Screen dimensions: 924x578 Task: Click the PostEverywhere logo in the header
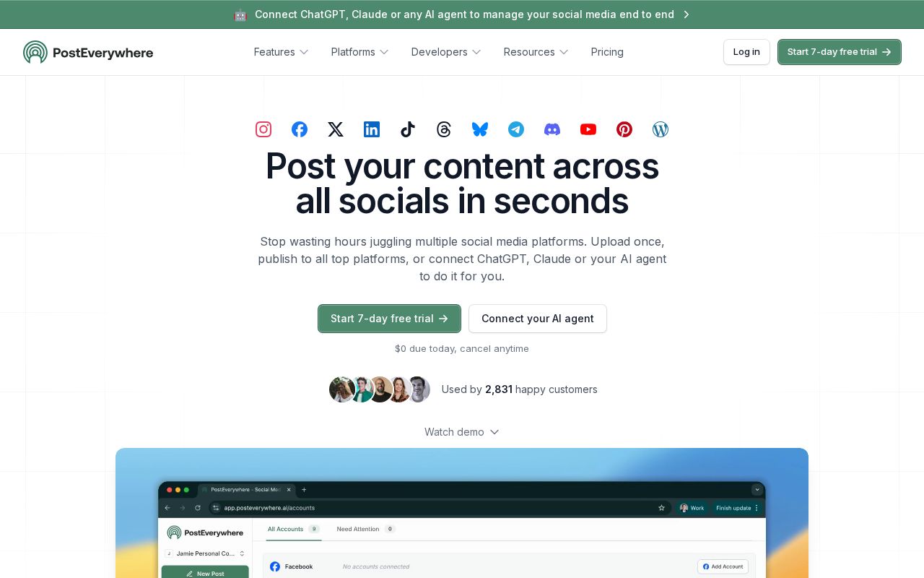88,52
